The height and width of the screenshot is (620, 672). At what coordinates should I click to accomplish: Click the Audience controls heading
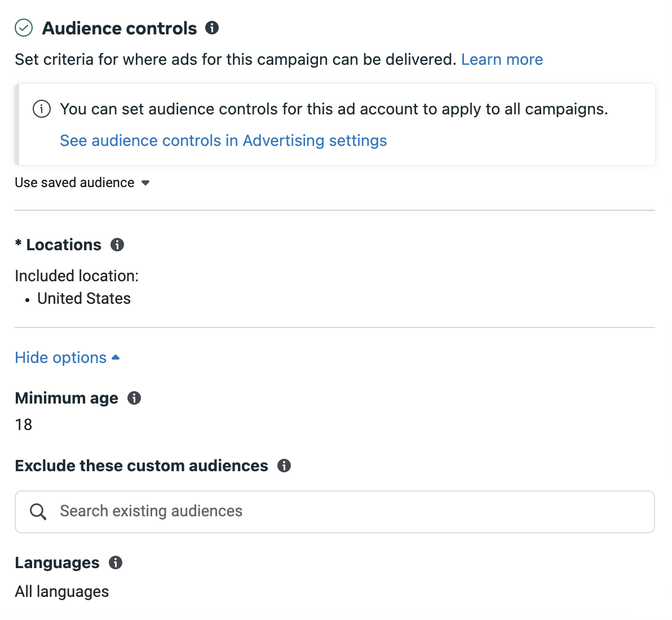tap(119, 28)
